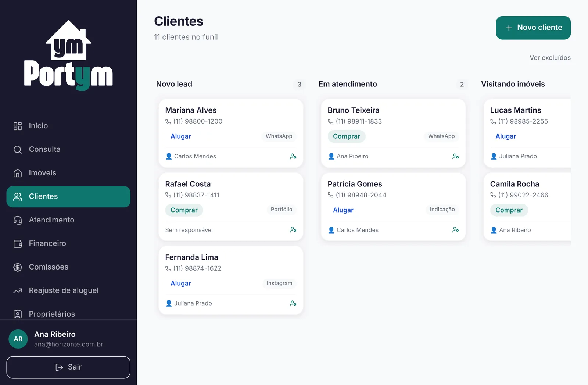Open the Imóveis house icon
Viewport: 588px width, 385px height.
click(18, 173)
